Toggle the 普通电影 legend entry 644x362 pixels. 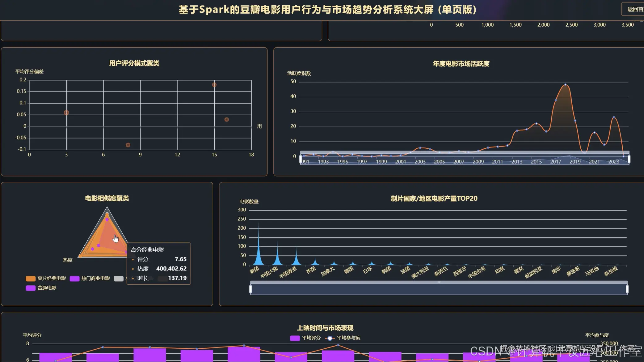click(x=41, y=288)
